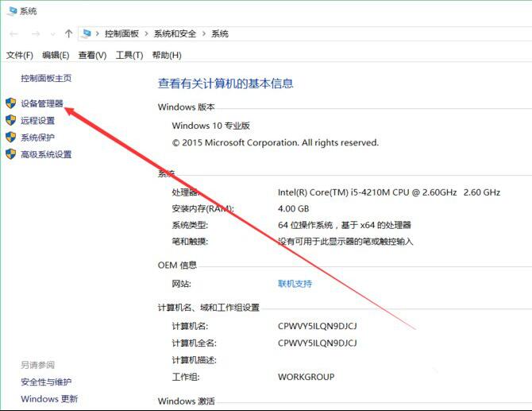Click the 网站 label
Image resolution: width=532 pixels, height=411 pixels.
click(x=182, y=284)
